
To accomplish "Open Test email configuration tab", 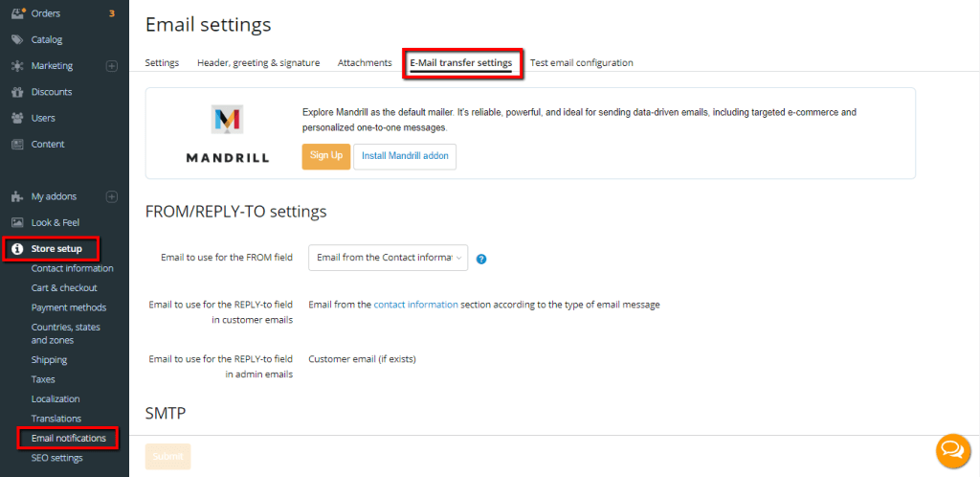I will 582,62.
